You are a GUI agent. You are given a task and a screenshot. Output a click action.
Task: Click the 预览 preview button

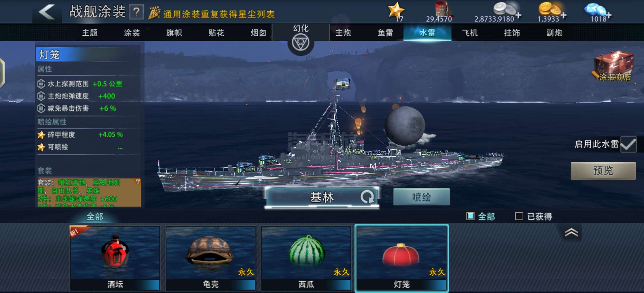(603, 171)
